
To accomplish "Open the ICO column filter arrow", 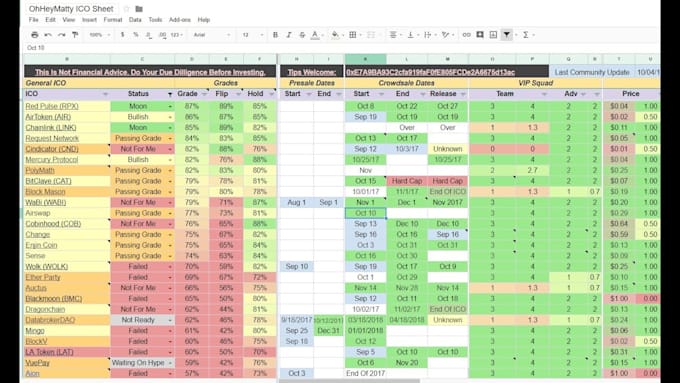I will coord(105,94).
